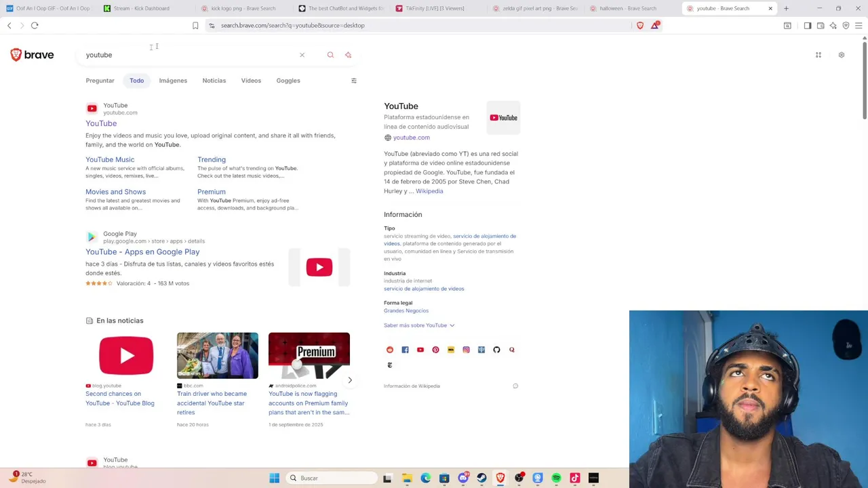Screen dimensions: 868x488
Task: Open 'servicio de alojamiento de videos' under Industria
Action: coord(424,289)
